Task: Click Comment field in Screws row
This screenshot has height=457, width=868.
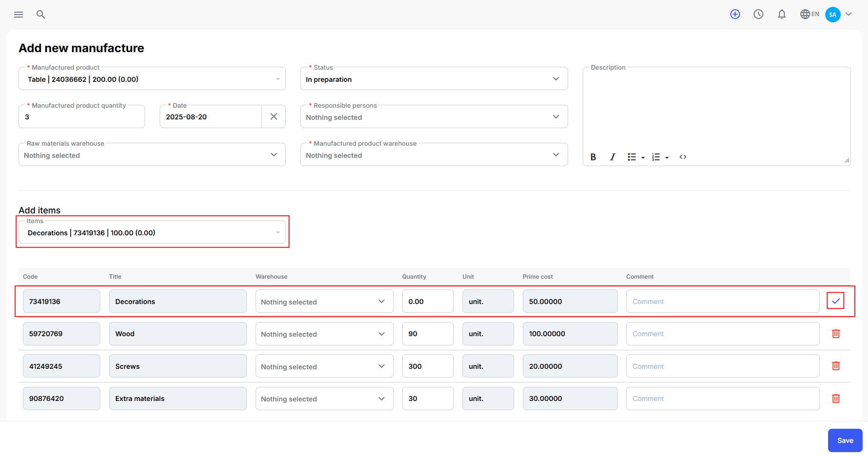Action: coord(722,366)
